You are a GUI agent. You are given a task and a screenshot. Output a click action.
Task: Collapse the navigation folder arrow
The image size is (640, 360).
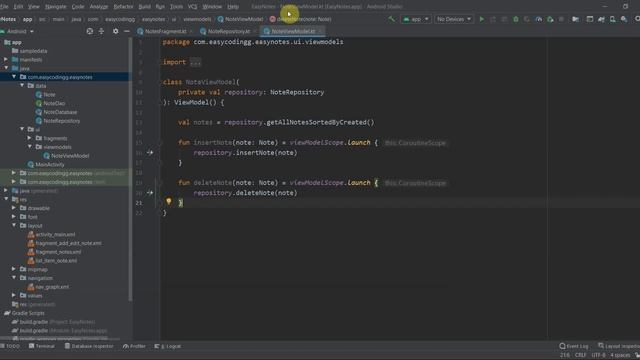tap(14, 278)
